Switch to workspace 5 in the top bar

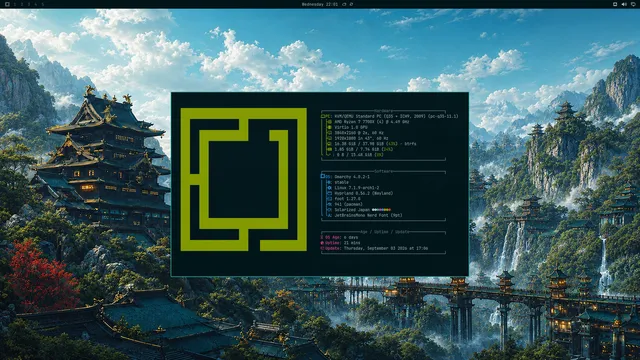pos(42,4)
